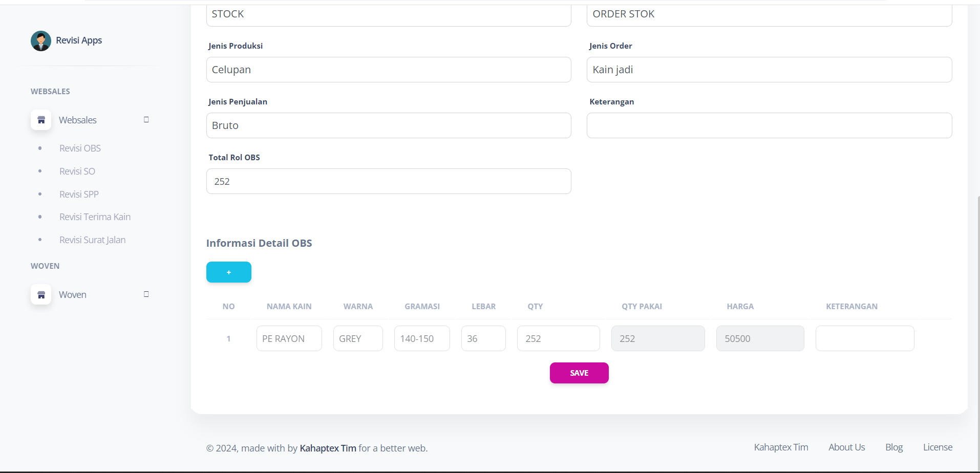Click the Total Rol OBS field
980x473 pixels.
pos(388,181)
